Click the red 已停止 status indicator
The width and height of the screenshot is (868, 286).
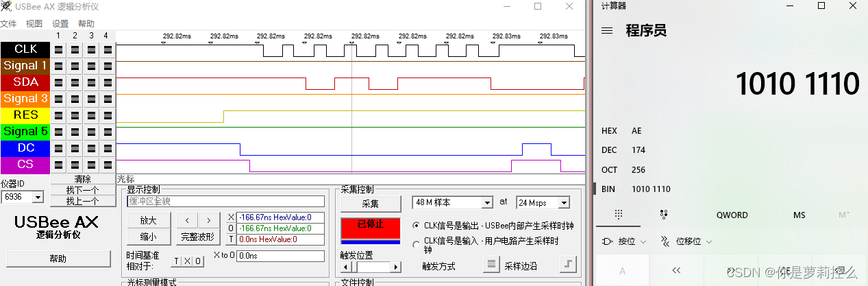click(x=371, y=228)
